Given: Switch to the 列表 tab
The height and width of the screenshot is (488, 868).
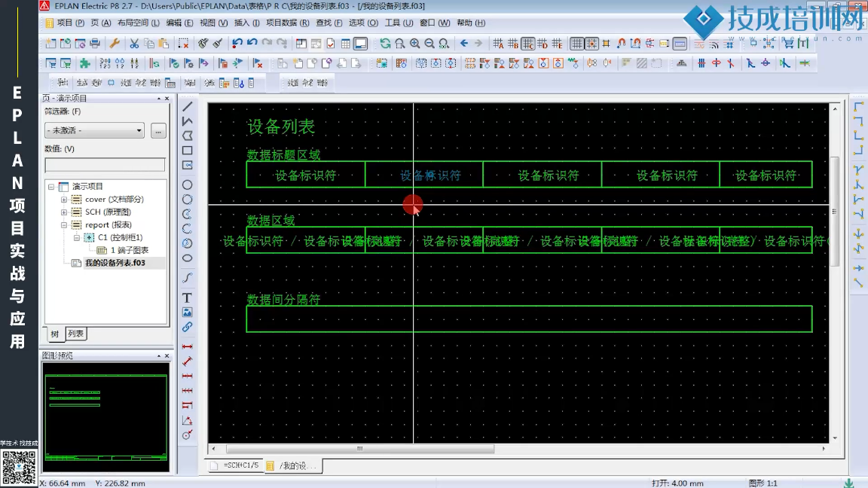Looking at the screenshot, I should pyautogui.click(x=76, y=334).
